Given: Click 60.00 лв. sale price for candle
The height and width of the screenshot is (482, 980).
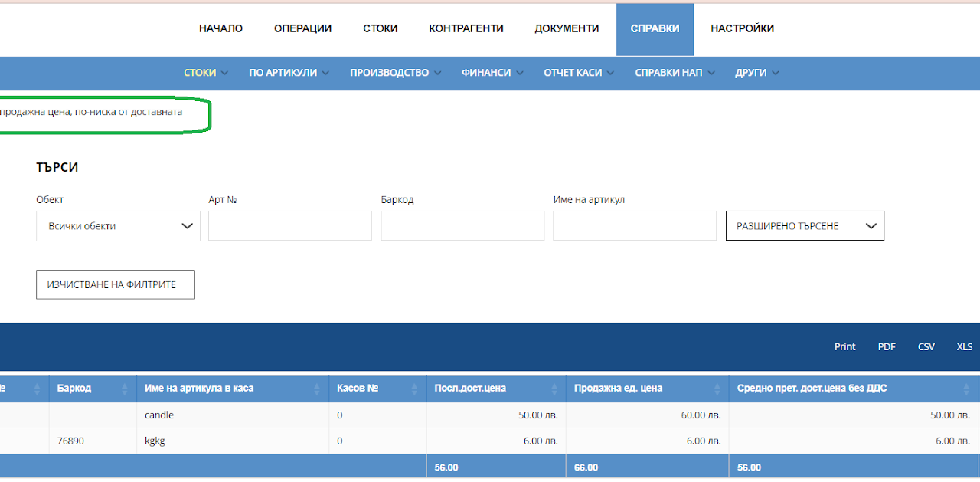Looking at the screenshot, I should [701, 415].
